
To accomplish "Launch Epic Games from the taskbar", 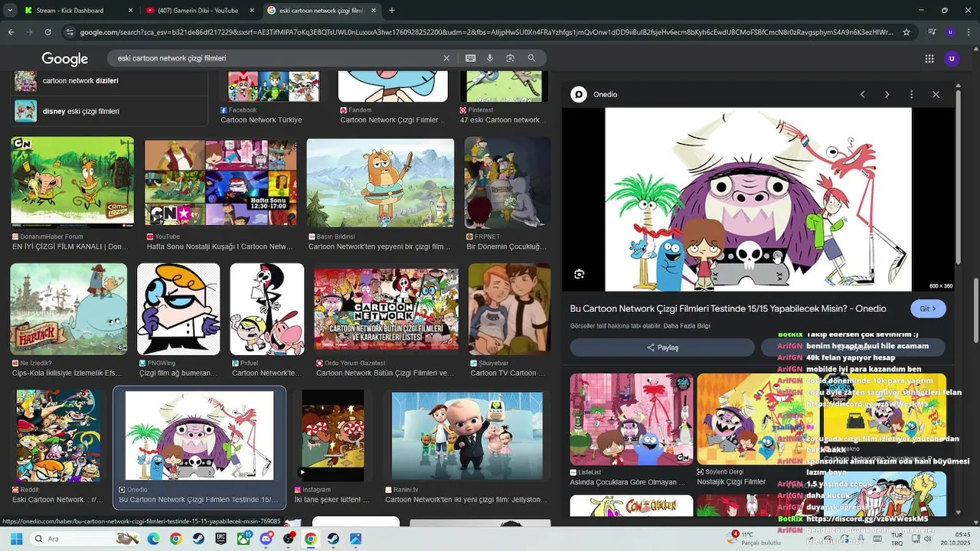I will pyautogui.click(x=220, y=539).
